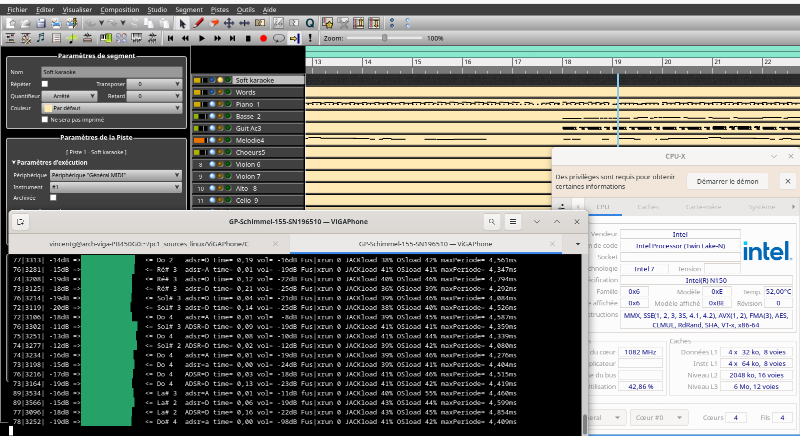The height and width of the screenshot is (436, 800).
Task: Click the Nom field 'Soft karaoke'
Action: pos(112,72)
